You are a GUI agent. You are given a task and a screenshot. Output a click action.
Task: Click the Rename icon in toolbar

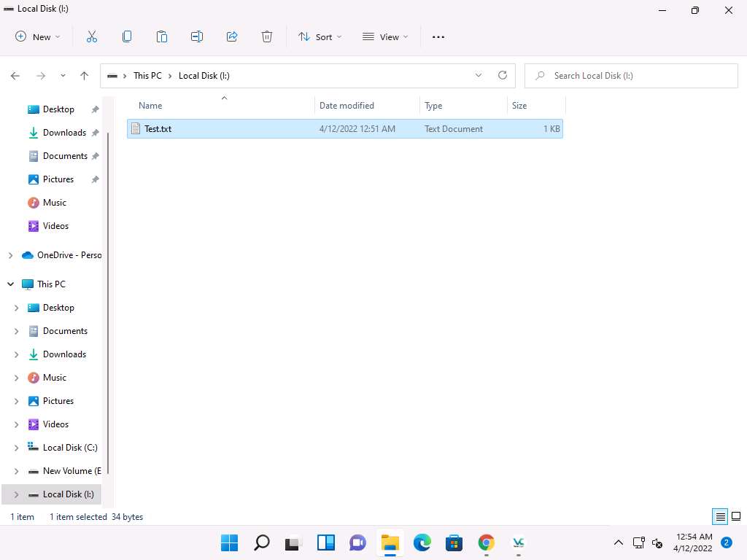197,36
